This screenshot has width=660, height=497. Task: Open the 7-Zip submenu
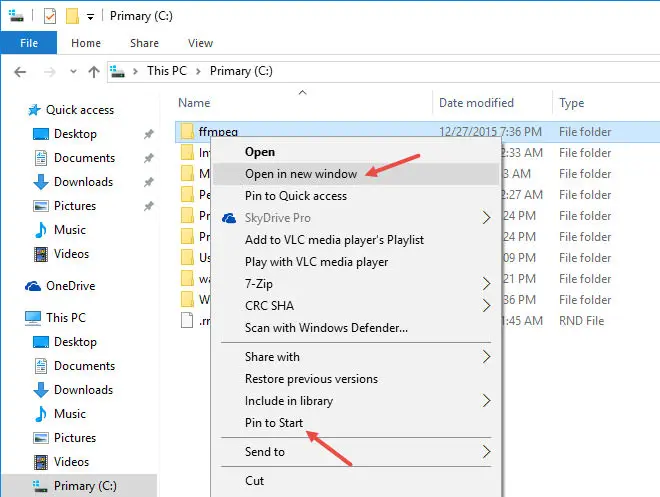click(356, 284)
